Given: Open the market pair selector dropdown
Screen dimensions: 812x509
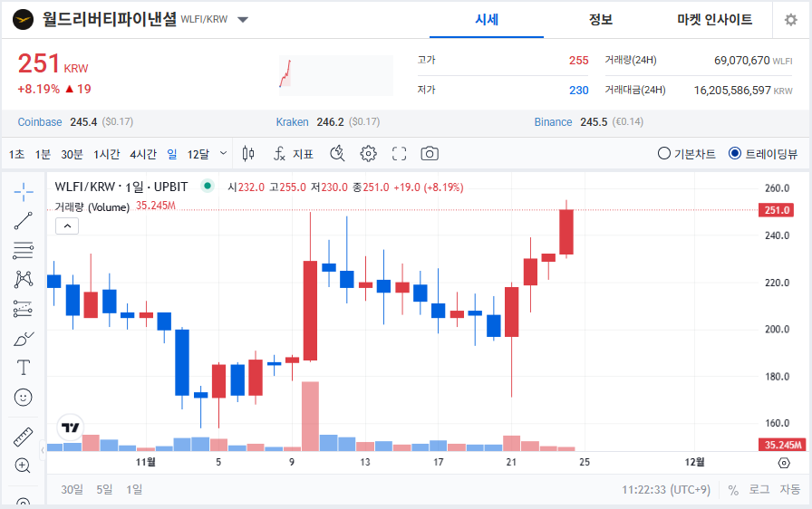Looking at the screenshot, I should click(x=243, y=20).
